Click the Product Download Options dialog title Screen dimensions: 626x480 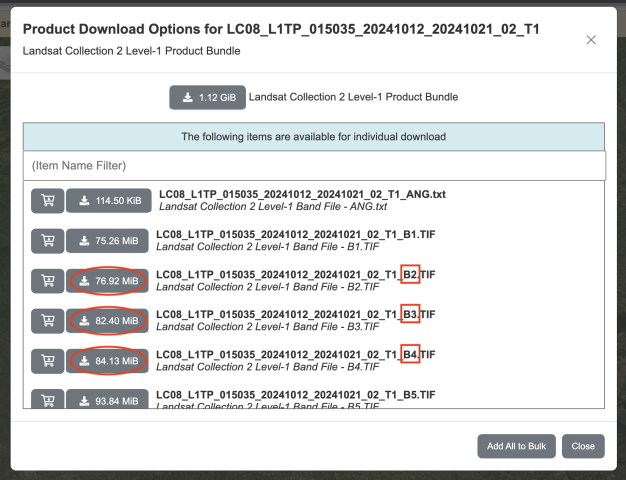[281, 29]
